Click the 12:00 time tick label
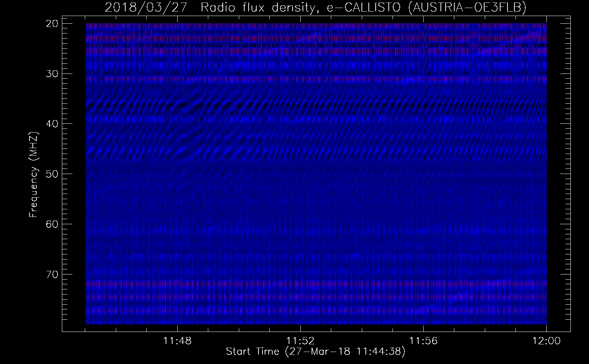This screenshot has height=364, width=589. click(546, 341)
